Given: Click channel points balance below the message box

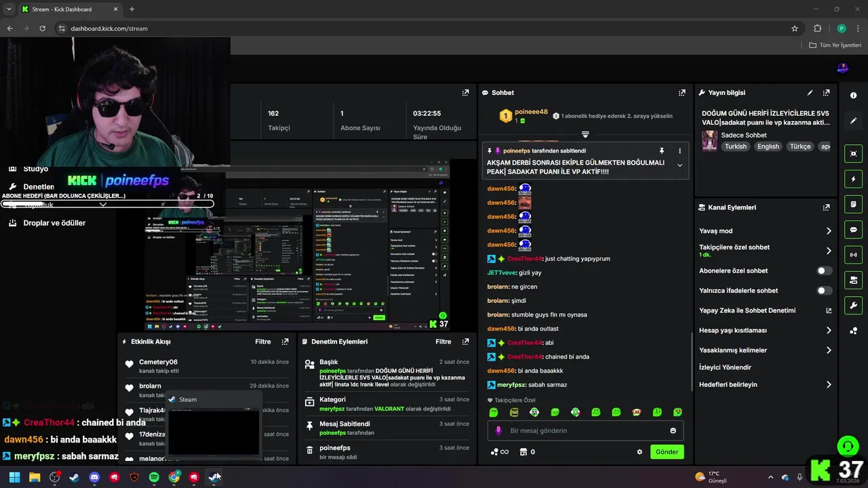Looking at the screenshot, I should pos(499,452).
